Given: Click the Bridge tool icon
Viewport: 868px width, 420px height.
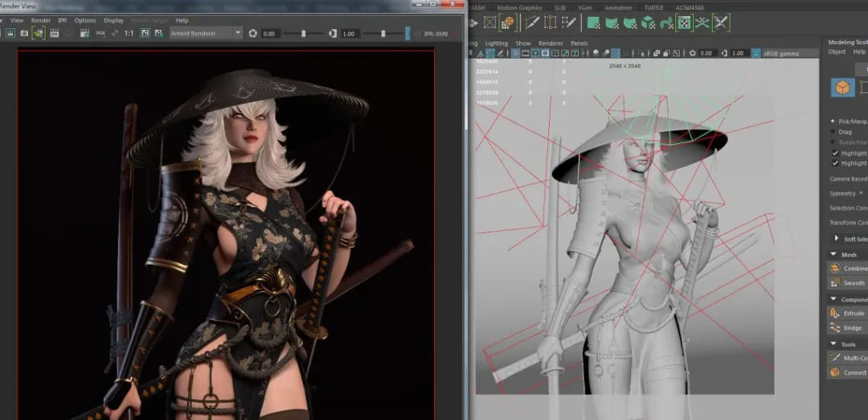Looking at the screenshot, I should (836, 327).
